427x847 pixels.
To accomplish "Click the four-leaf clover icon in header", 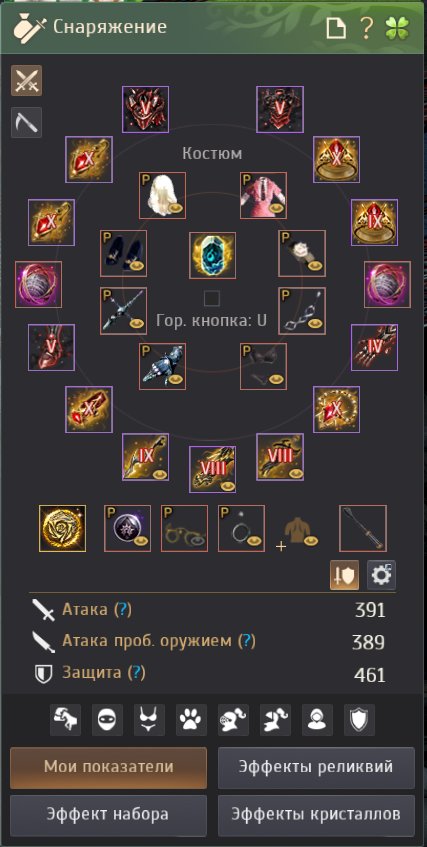I will click(397, 28).
